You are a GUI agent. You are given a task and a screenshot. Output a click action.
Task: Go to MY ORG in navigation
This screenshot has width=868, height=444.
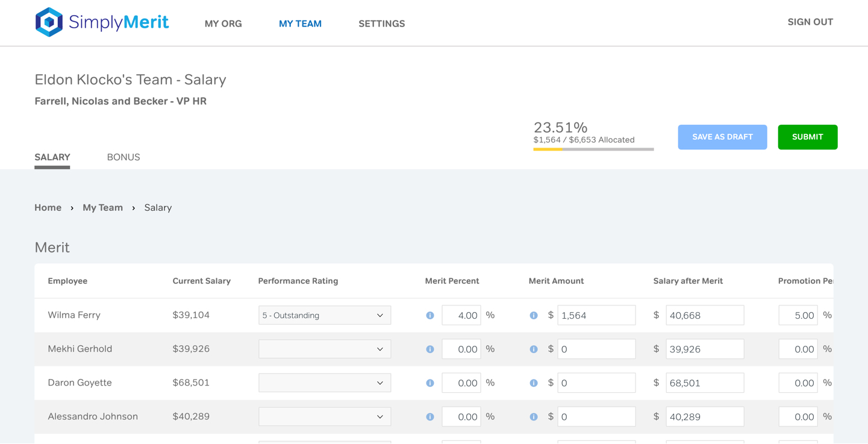pos(223,23)
